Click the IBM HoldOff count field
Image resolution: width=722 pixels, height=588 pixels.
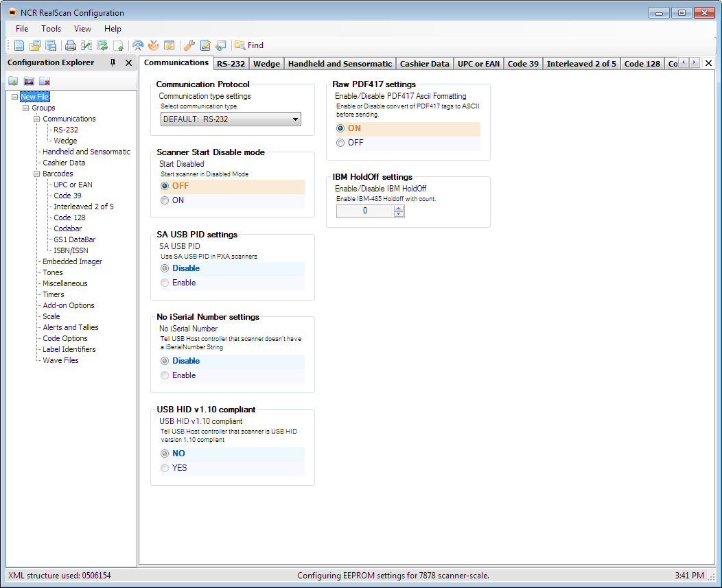tap(365, 211)
